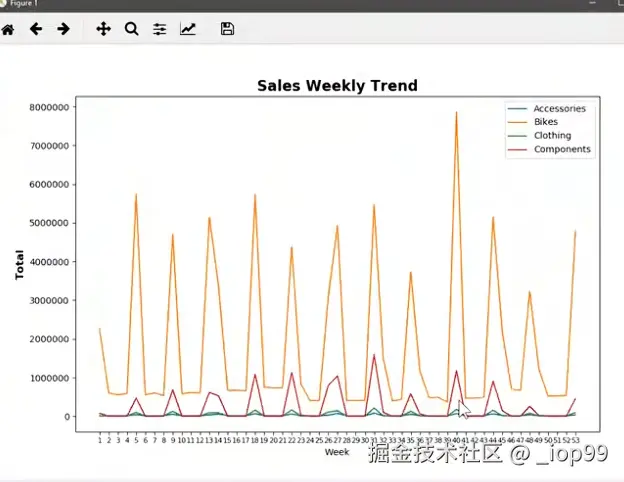The image size is (624, 482).
Task: Save the figure with the disk icon
Action: pyautogui.click(x=227, y=29)
